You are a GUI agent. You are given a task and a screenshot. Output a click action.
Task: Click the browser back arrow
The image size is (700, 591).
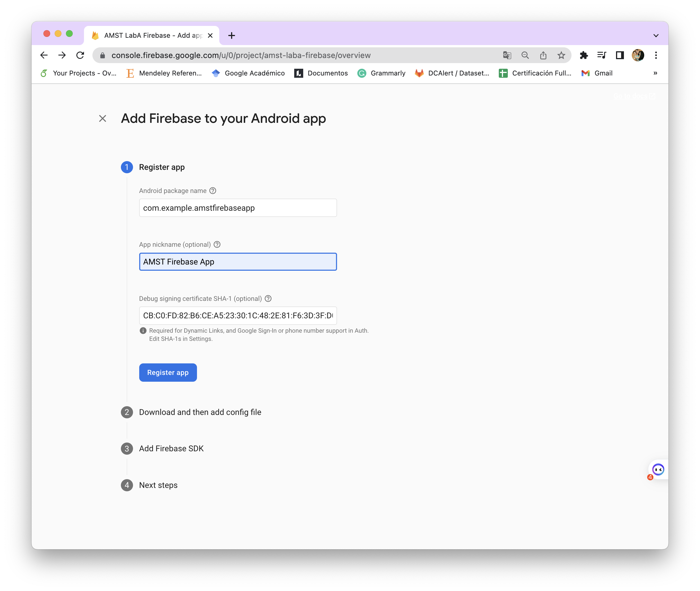tap(44, 55)
